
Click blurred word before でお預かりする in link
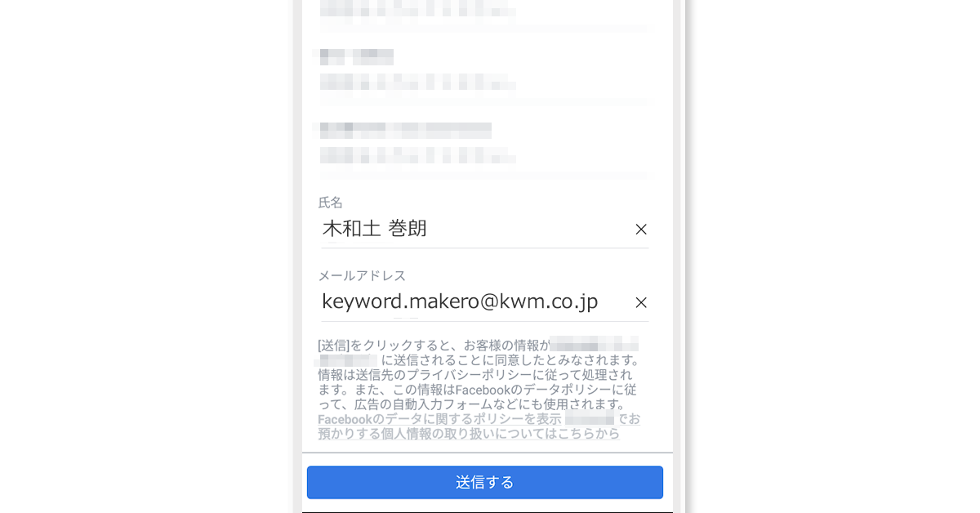click(589, 419)
